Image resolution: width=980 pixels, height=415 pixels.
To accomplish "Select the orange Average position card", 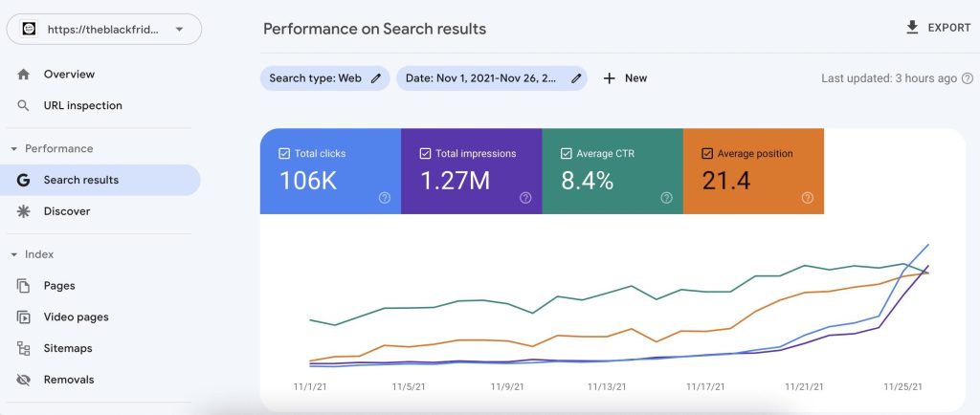I will 753,171.
